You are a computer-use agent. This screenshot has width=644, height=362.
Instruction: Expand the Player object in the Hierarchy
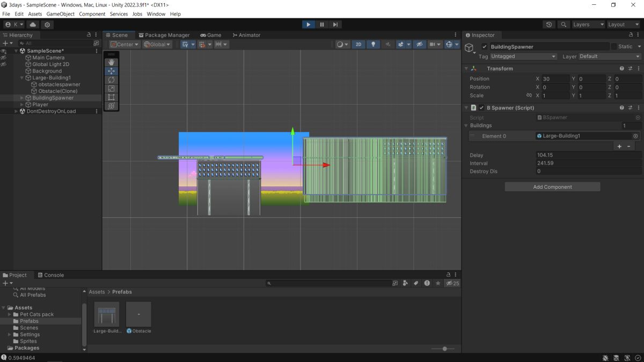pos(22,105)
